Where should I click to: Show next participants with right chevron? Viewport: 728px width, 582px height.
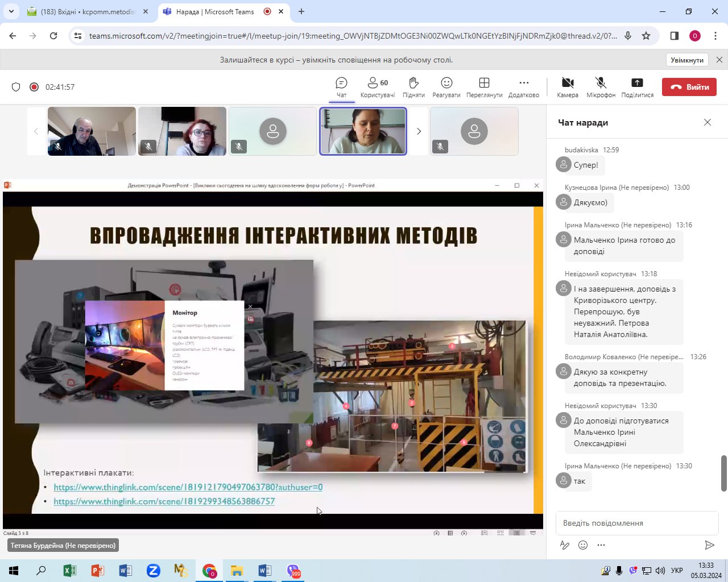(419, 131)
